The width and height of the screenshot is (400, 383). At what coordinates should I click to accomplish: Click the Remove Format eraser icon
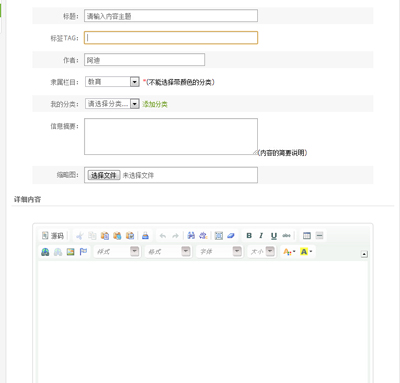pos(231,236)
